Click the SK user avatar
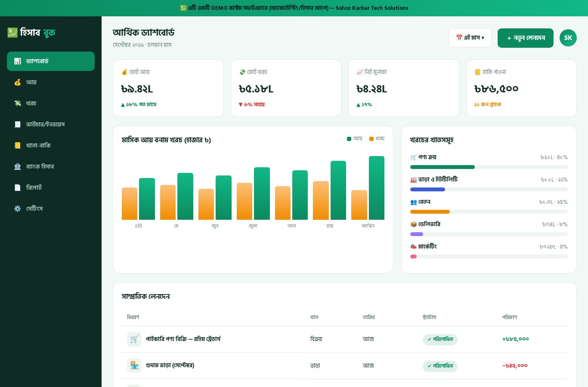The image size is (588, 387). click(x=568, y=38)
